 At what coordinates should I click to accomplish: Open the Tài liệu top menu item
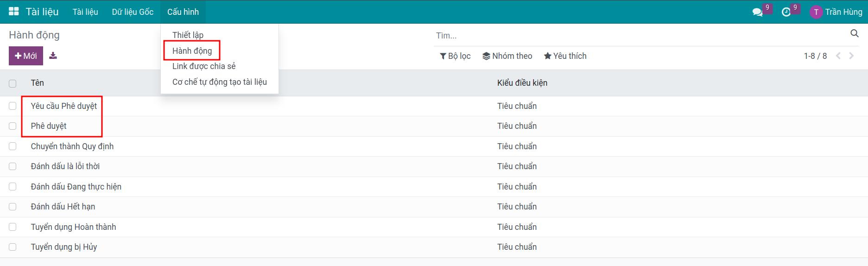(85, 12)
